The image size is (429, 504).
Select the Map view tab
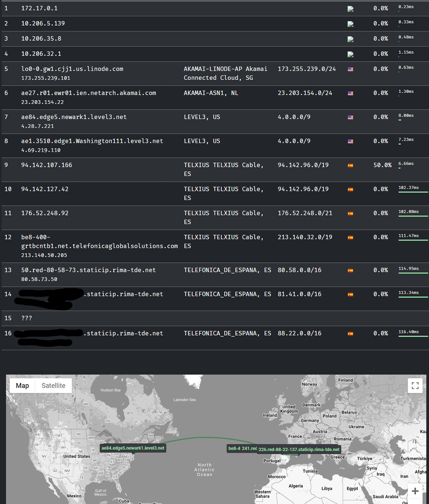click(x=22, y=385)
